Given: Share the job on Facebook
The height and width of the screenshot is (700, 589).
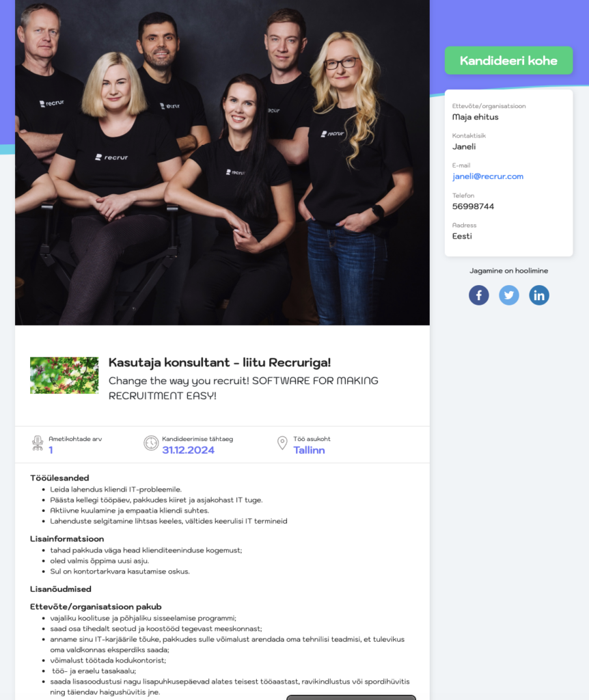Looking at the screenshot, I should point(478,295).
